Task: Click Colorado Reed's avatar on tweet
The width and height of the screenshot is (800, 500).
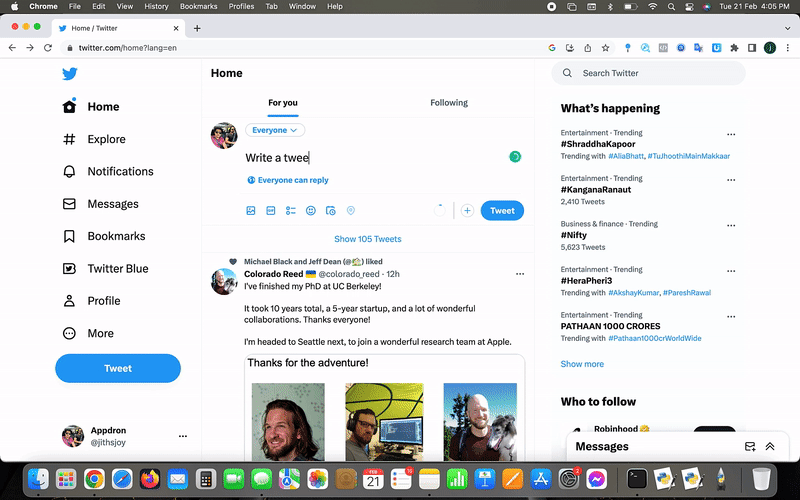Action: tap(224, 282)
